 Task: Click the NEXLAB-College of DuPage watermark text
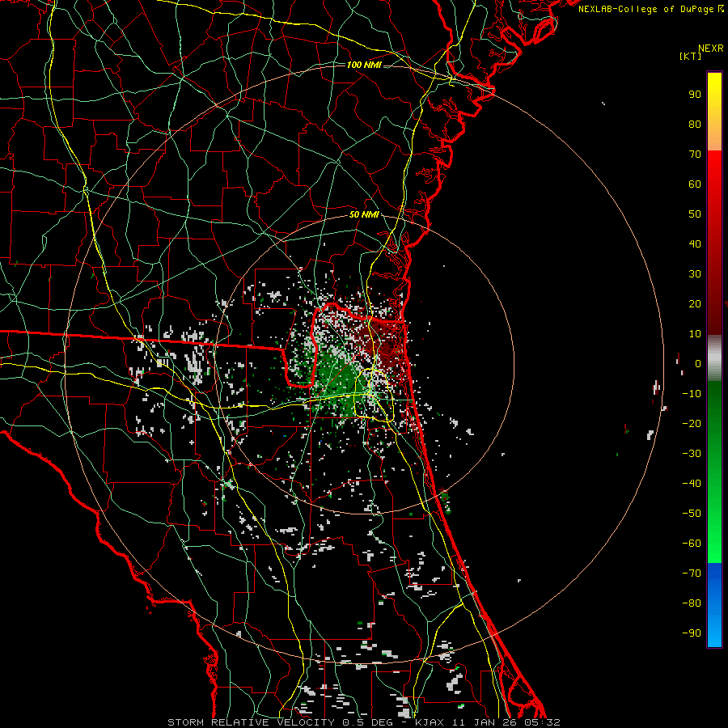[650, 9]
